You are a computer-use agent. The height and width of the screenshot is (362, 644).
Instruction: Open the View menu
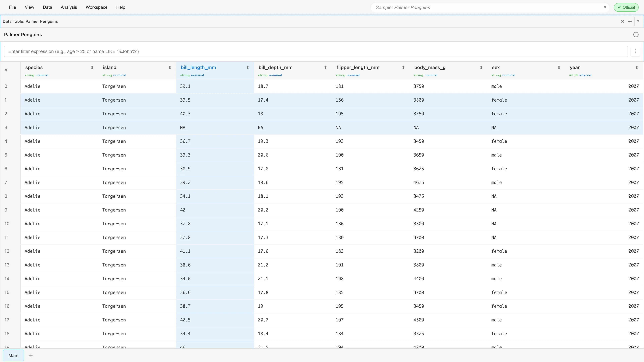click(29, 7)
